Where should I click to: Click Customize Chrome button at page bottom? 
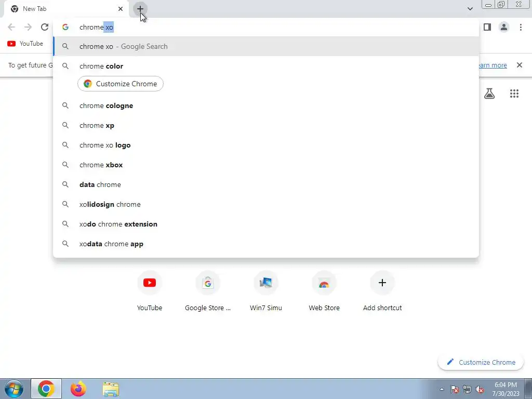click(481, 362)
